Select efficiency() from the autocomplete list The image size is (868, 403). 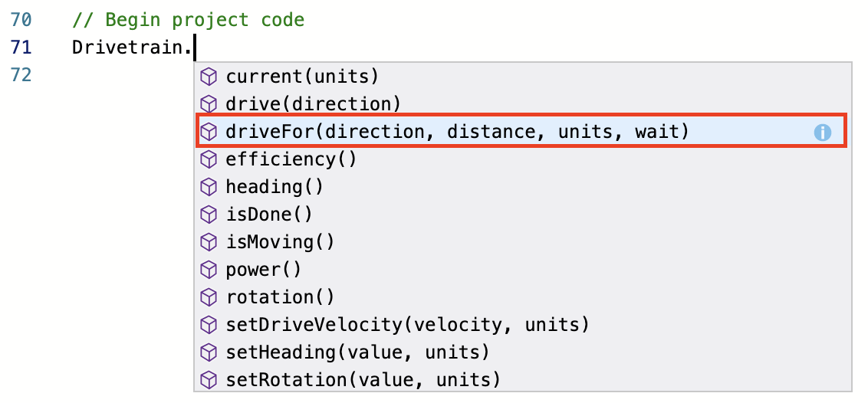pyautogui.click(x=291, y=159)
